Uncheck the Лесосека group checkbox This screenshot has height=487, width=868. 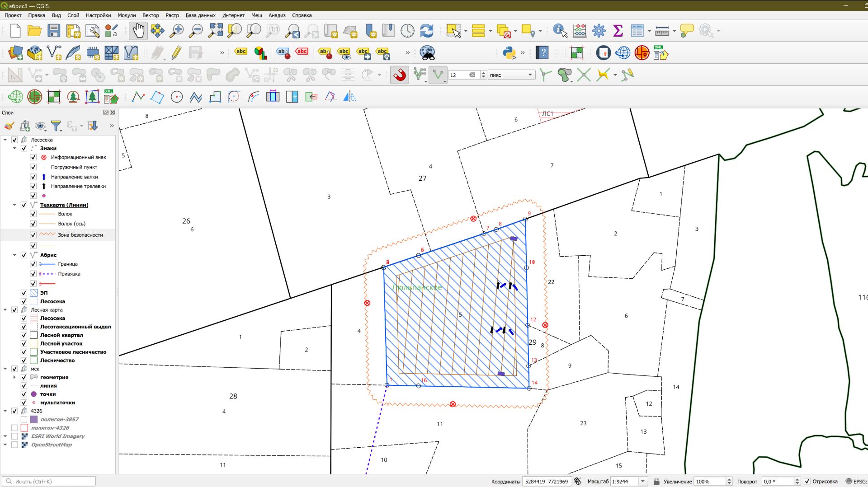coord(14,140)
